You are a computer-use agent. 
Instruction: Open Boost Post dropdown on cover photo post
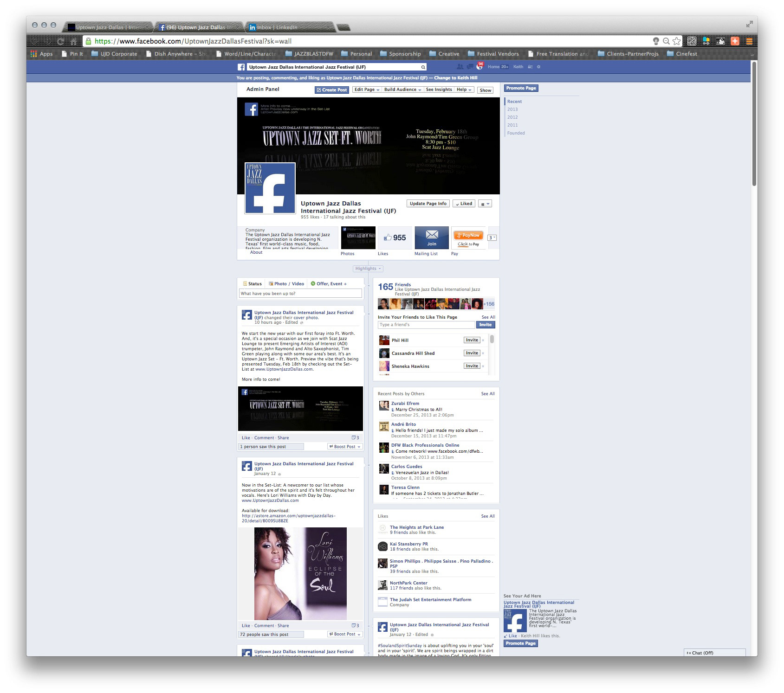344,447
